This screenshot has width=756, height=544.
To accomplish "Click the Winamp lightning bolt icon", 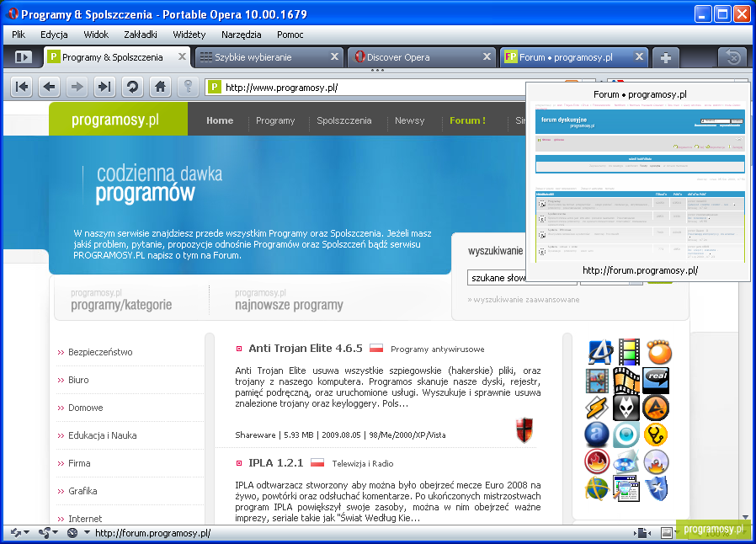I will pyautogui.click(x=597, y=408).
